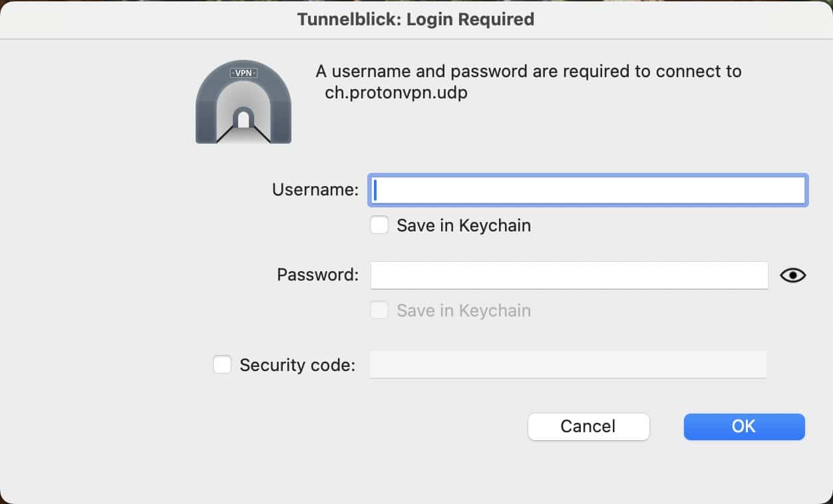
Task: Click the 'ch.protonvpn.udp' configuration name
Action: pyautogui.click(x=396, y=92)
